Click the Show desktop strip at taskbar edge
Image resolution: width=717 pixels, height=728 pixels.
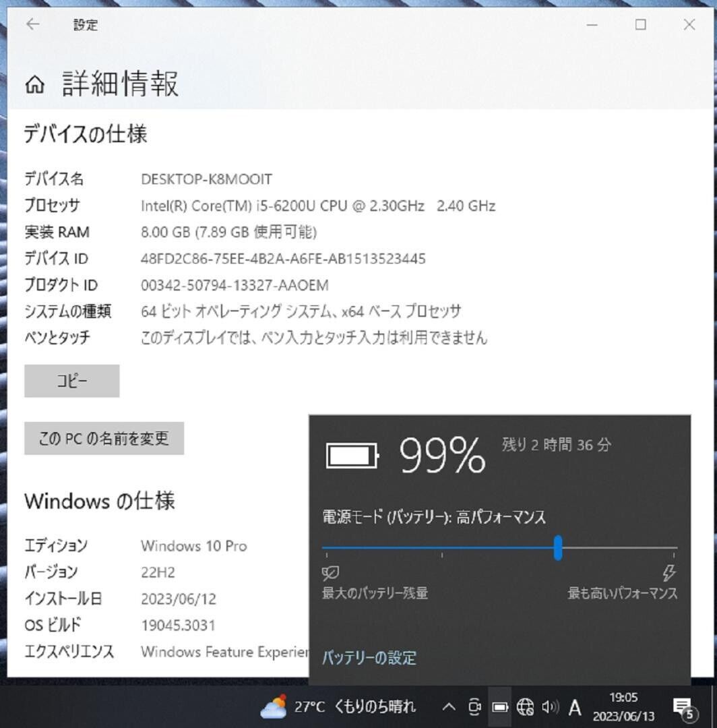[x=714, y=706]
